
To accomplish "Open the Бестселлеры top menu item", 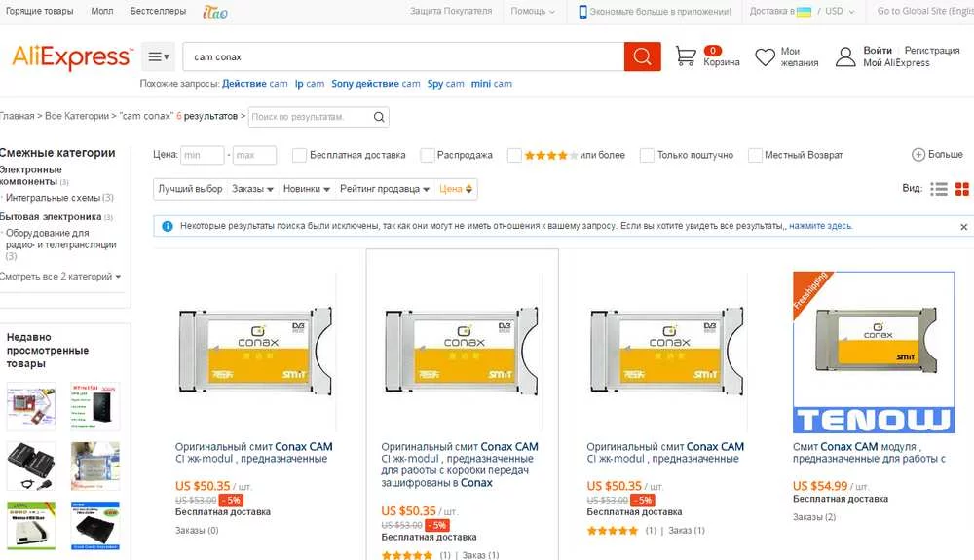I will coord(158,12).
